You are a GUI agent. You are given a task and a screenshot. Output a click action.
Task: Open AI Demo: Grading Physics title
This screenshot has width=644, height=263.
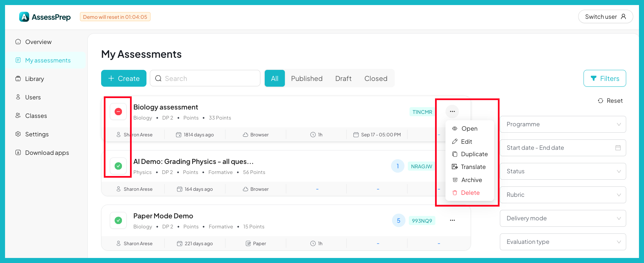(194, 162)
